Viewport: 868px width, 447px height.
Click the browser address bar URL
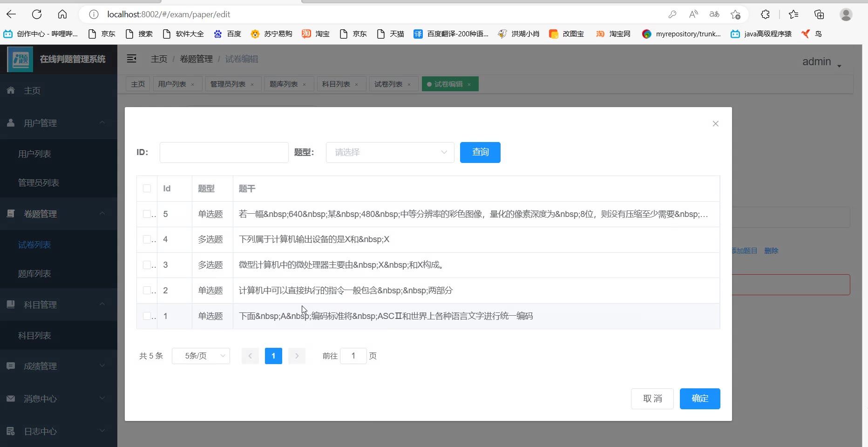click(x=169, y=14)
